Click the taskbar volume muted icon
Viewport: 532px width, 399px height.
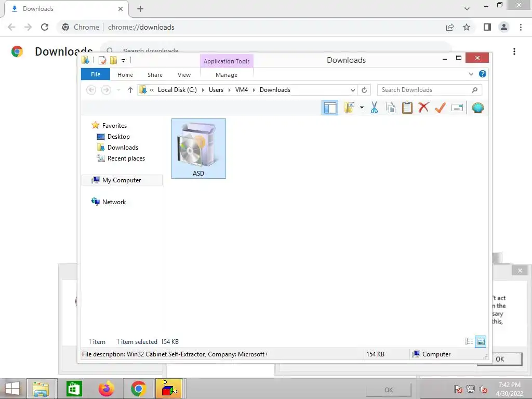pos(483,390)
